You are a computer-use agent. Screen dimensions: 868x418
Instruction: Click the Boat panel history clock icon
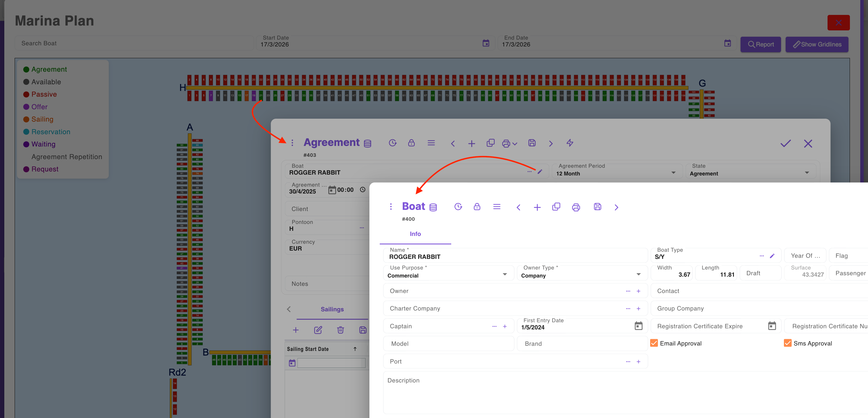point(458,207)
